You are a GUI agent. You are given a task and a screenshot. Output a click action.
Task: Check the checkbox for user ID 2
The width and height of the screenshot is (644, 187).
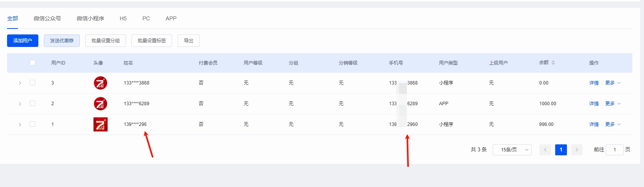coord(32,103)
